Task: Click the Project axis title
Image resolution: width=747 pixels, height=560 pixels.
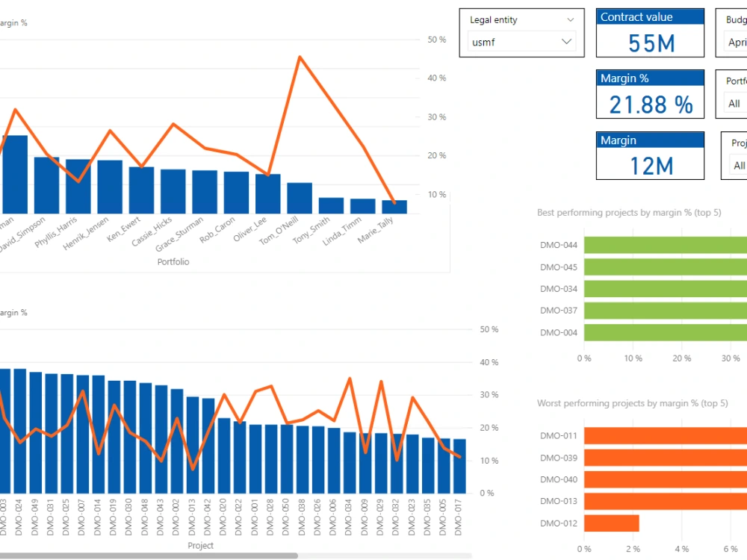Action: click(200, 545)
